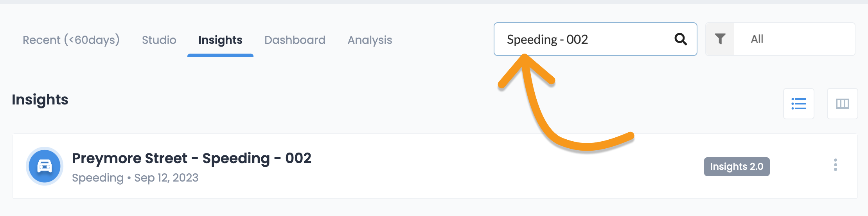Viewport: 868px width, 216px height.
Task: Open the All filter dropdown
Action: (794, 39)
